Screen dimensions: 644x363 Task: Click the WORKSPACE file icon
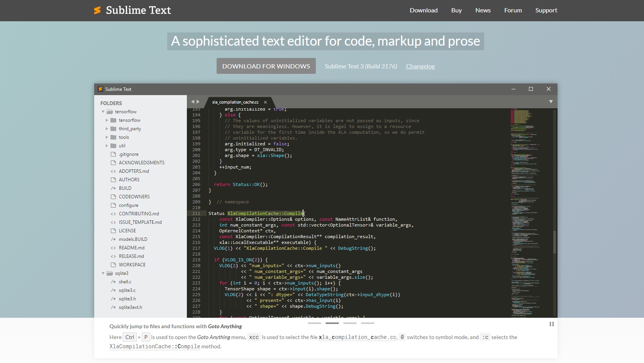tap(114, 265)
